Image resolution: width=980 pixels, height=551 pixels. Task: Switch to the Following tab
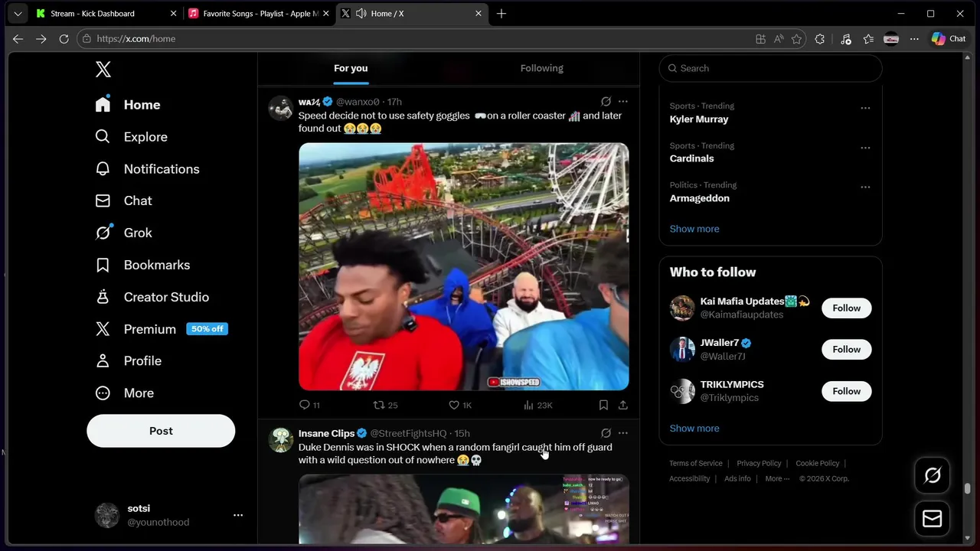(541, 68)
